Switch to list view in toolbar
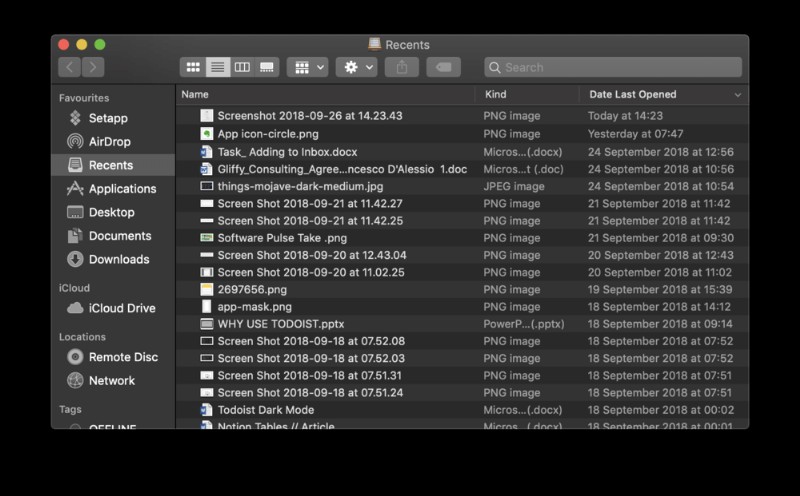 (x=217, y=67)
